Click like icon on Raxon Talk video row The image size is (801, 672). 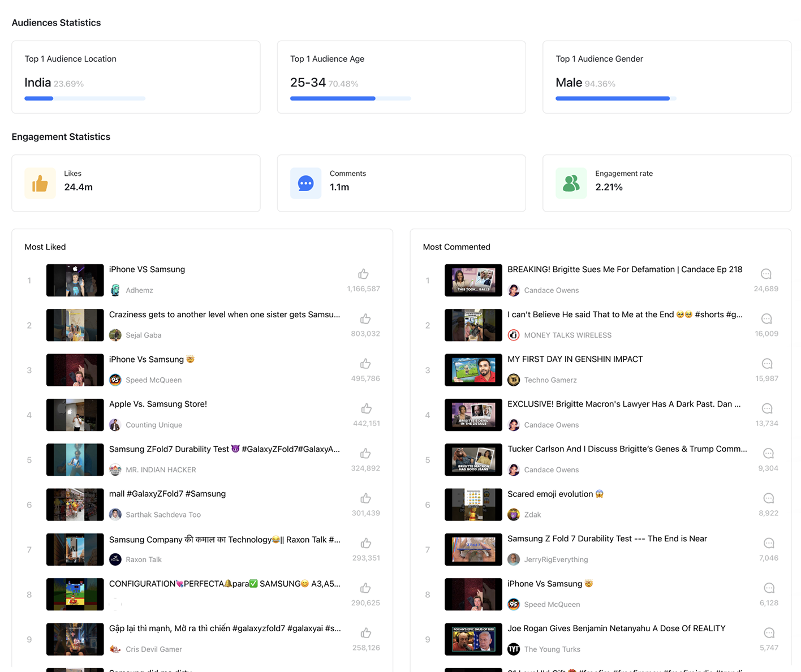(366, 543)
